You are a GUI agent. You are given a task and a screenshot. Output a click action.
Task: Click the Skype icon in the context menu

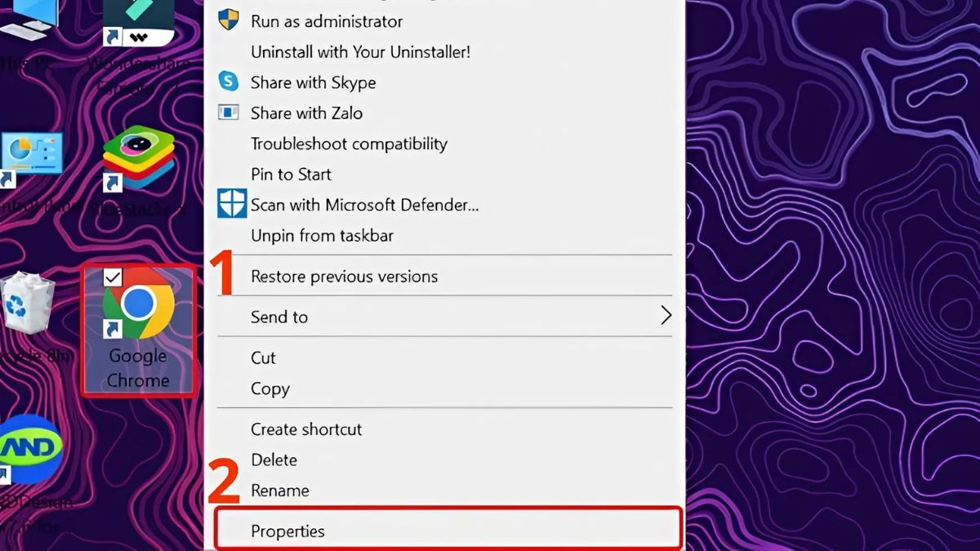pos(229,82)
